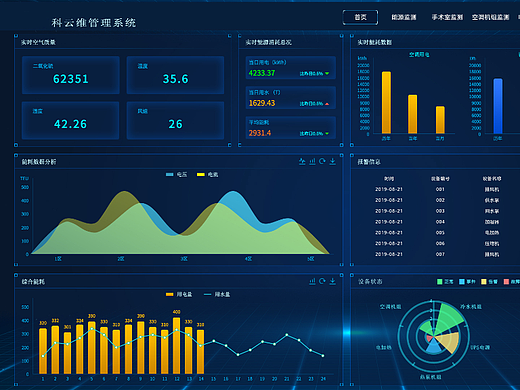Toggle the blue legend item in 设备状态
This screenshot has width=520, height=390.
(467, 282)
